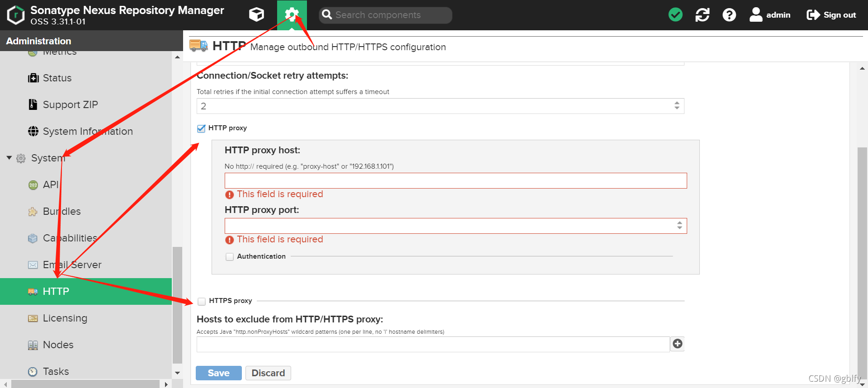Enable the Authentication checkbox
This screenshot has width=868, height=388.
(x=230, y=257)
